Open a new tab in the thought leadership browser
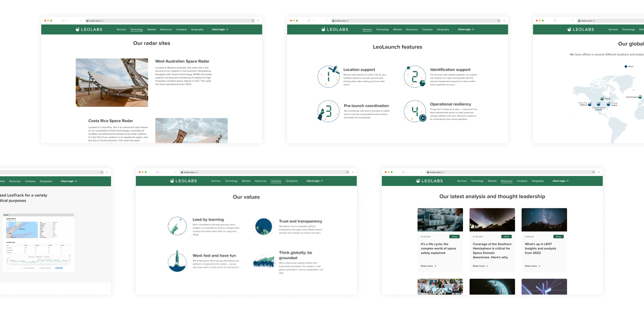 click(x=599, y=172)
